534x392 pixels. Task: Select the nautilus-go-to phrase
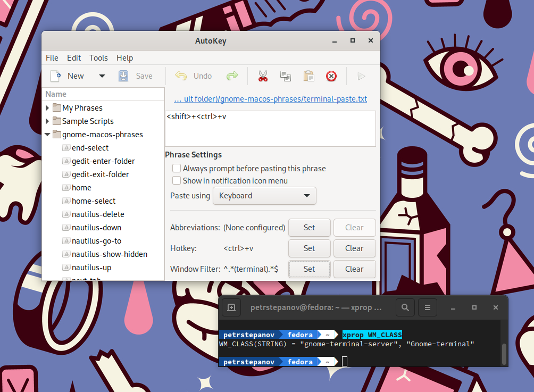click(96, 241)
